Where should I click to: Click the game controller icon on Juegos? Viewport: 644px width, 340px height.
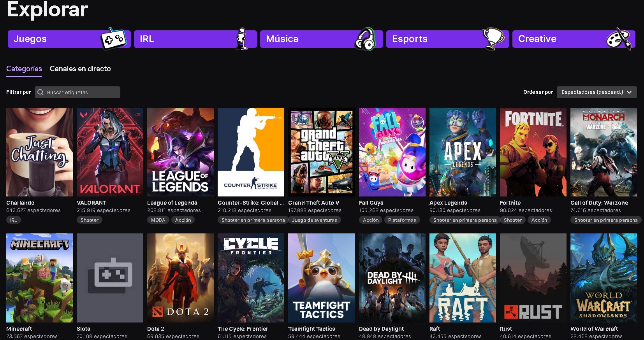(x=113, y=39)
